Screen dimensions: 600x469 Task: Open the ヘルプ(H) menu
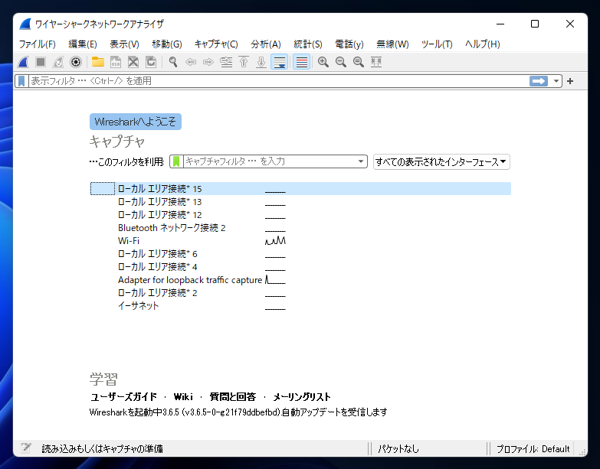(x=483, y=44)
